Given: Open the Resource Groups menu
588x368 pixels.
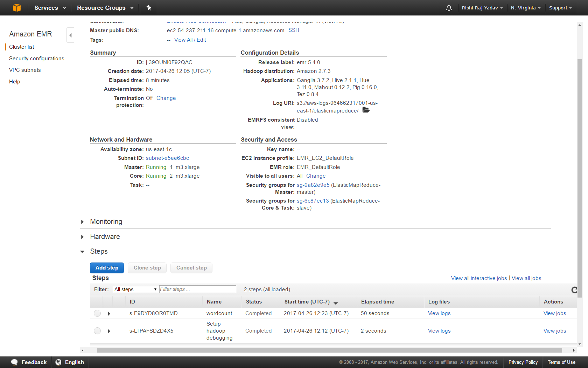Looking at the screenshot, I should [x=105, y=8].
